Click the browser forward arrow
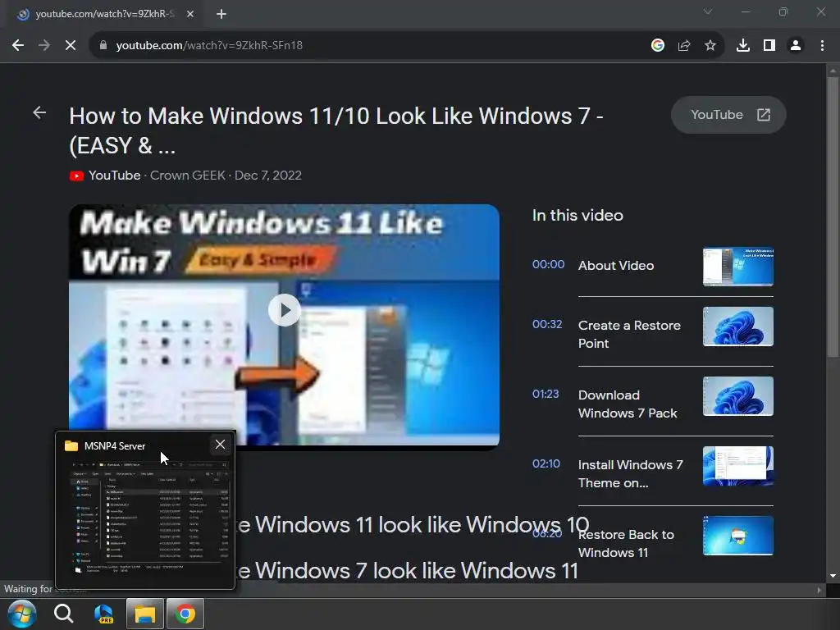The width and height of the screenshot is (840, 630). click(44, 46)
